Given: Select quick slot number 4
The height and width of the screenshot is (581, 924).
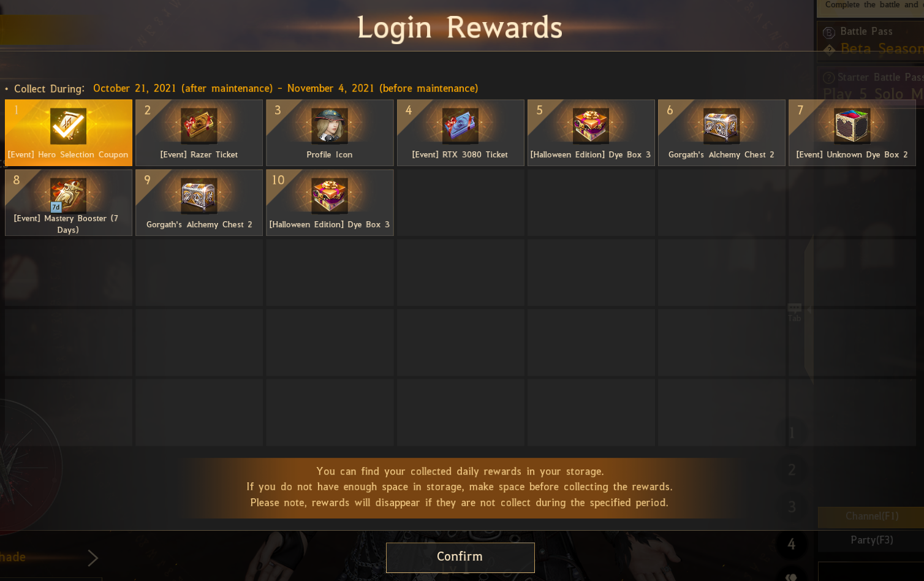Looking at the screenshot, I should click(792, 544).
